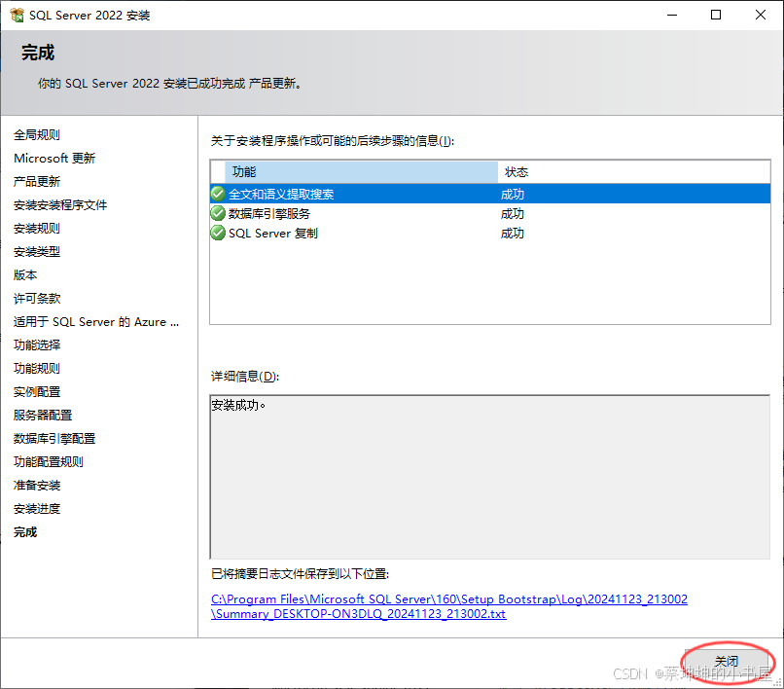Click the 适用于 SQL Server 的 Azure step
Screen dimensions: 784x689
(x=96, y=322)
